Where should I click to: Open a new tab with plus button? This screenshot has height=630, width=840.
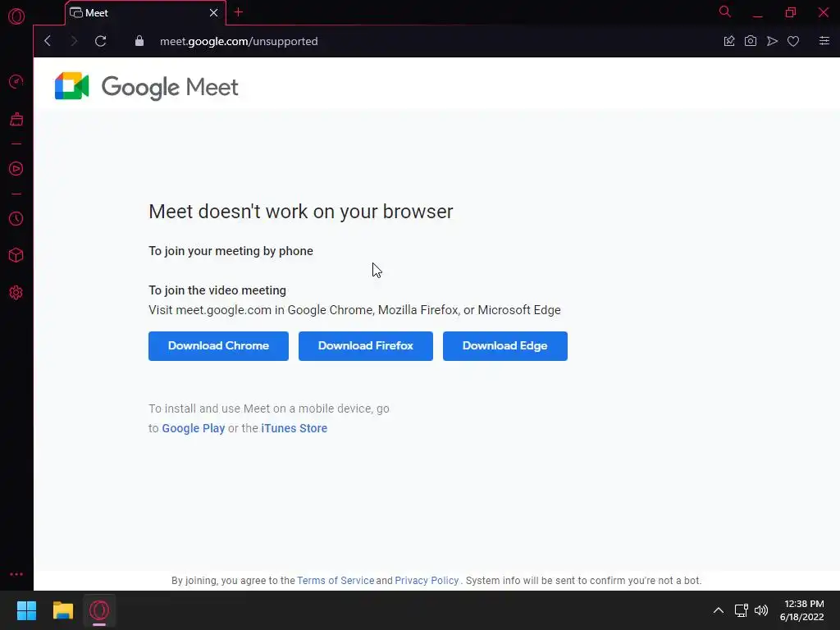pyautogui.click(x=239, y=12)
